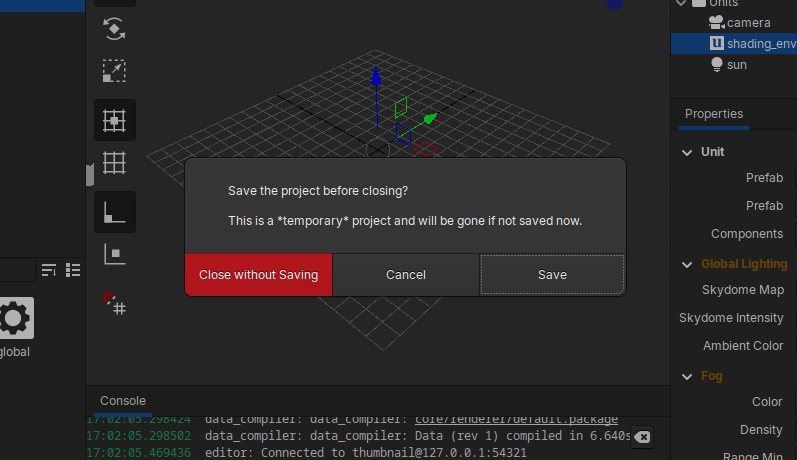Click the Ambient Color label
This screenshot has height=460, width=797.
743,346
